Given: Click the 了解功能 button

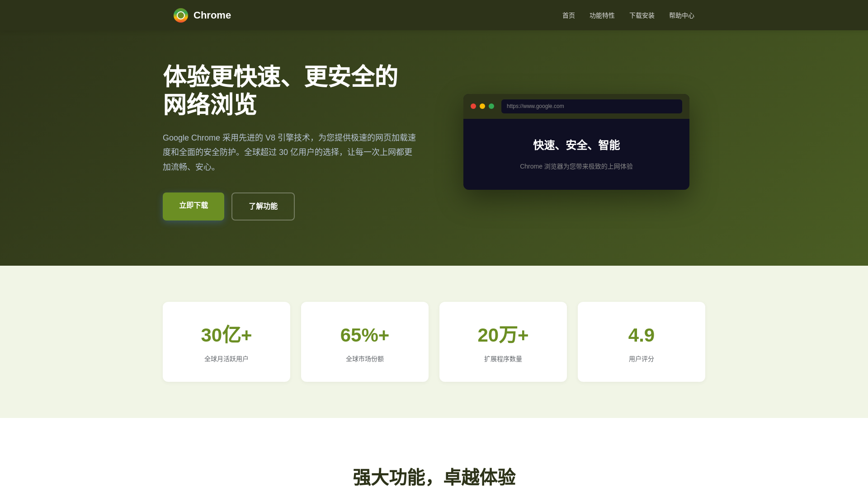Looking at the screenshot, I should [x=263, y=206].
